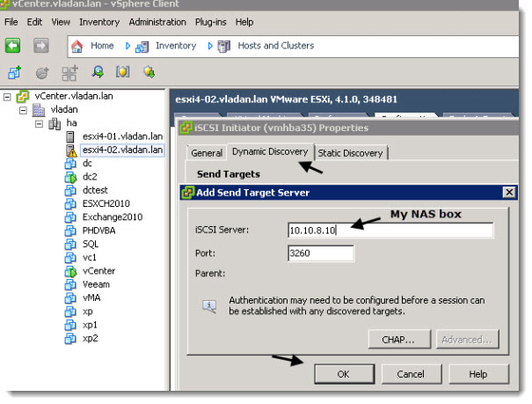Collapse the vladan datacenter node

tap(23, 111)
